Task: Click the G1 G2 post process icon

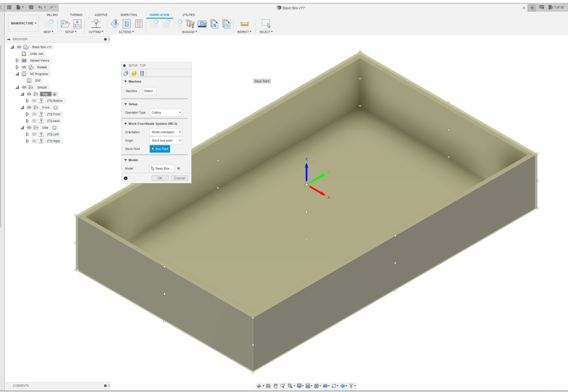Action: tap(127, 24)
